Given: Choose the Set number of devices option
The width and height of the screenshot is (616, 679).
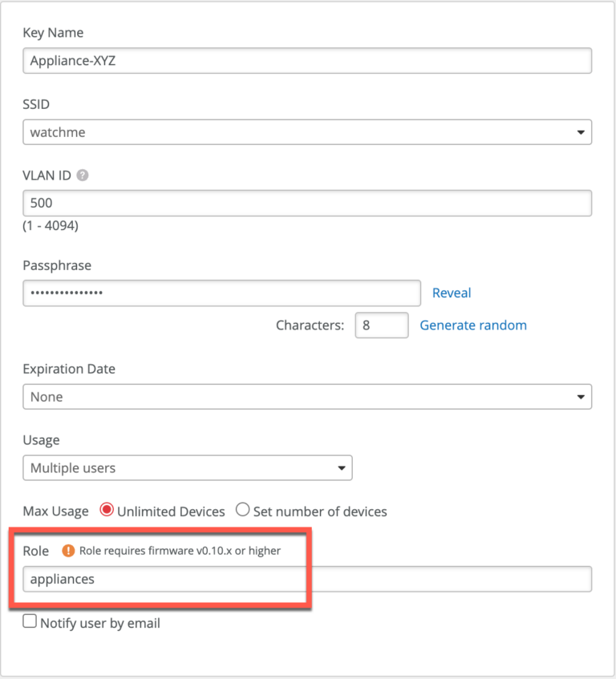Looking at the screenshot, I should (x=241, y=511).
